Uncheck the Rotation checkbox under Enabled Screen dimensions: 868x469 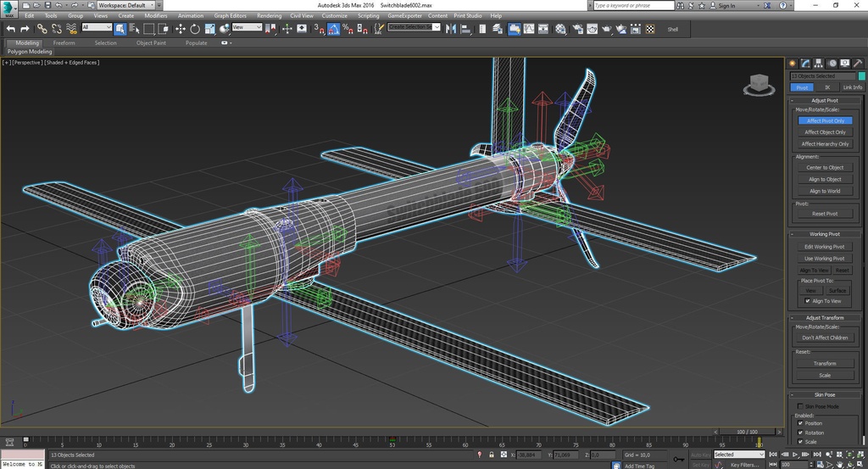(800, 433)
